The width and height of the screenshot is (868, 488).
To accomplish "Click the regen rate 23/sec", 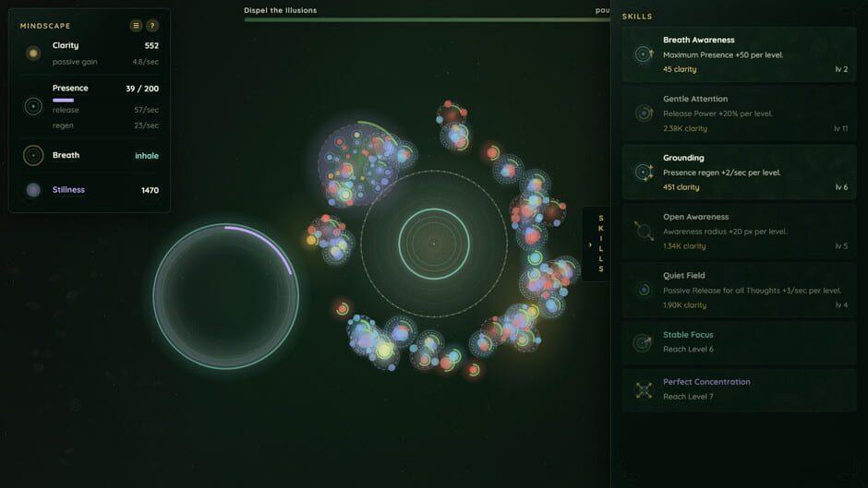I will coord(146,125).
